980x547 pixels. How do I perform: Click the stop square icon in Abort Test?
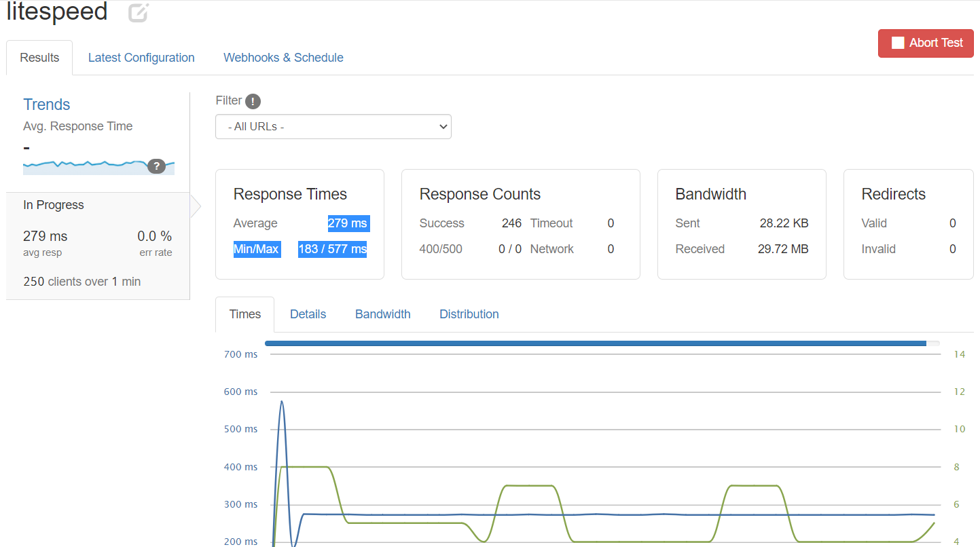(x=898, y=43)
